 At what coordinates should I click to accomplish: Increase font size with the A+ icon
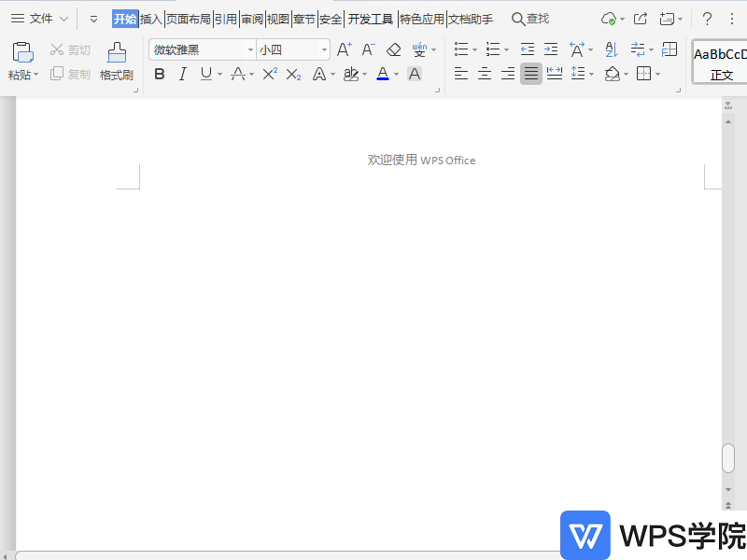[x=345, y=49]
